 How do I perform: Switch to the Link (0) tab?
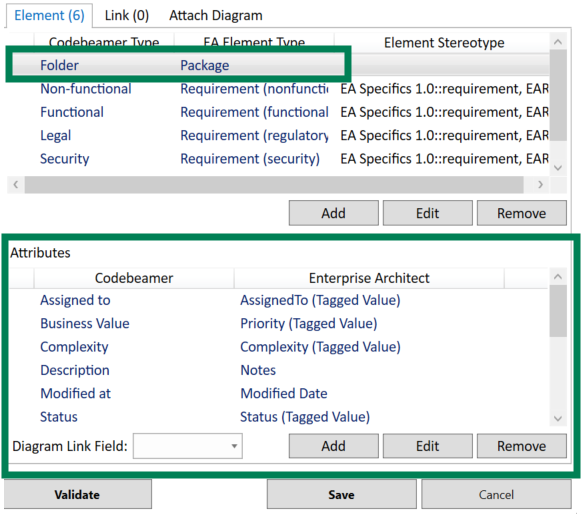tap(127, 16)
